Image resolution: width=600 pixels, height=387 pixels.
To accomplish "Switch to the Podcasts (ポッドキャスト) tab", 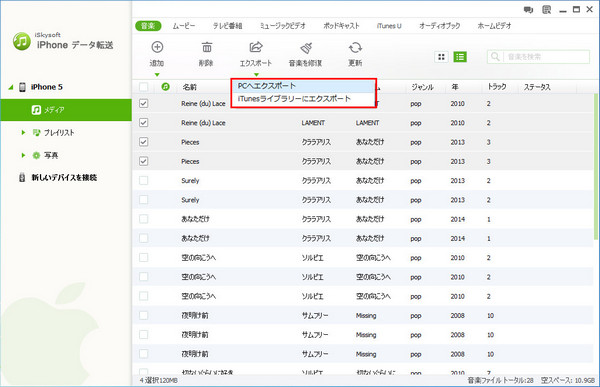I will (341, 26).
